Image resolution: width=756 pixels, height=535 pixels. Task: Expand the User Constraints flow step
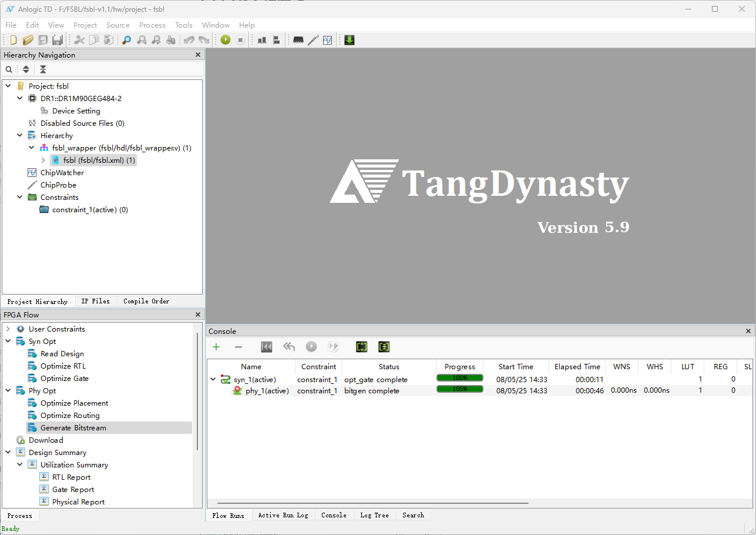pos(8,329)
